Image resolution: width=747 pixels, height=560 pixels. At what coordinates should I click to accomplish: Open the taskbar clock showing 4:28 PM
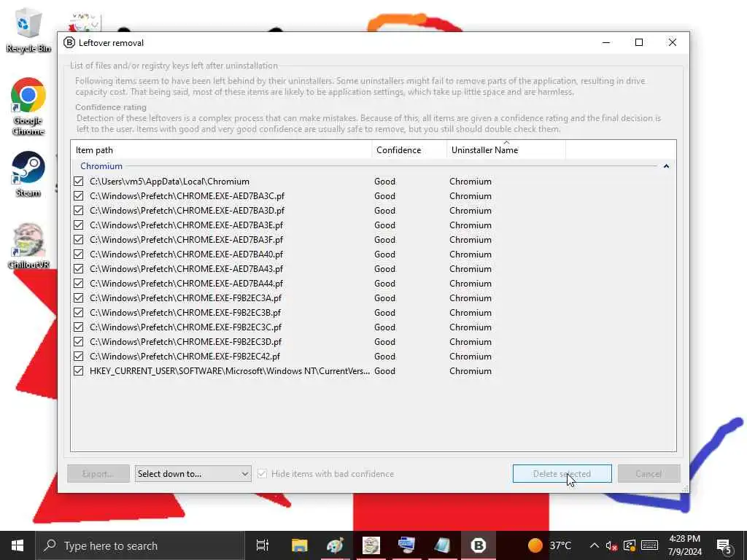coord(684,545)
